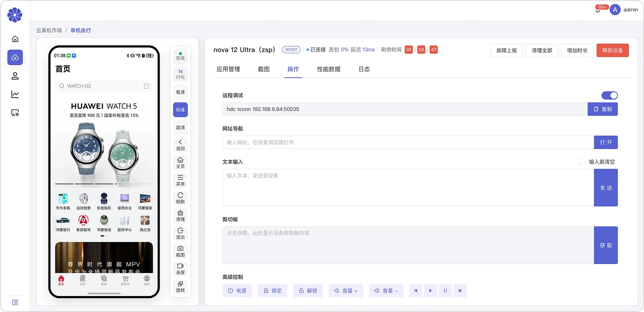The image size is (644, 312).
Task: Tap the 分类 tab in phone bottom bar
Action: click(x=83, y=280)
